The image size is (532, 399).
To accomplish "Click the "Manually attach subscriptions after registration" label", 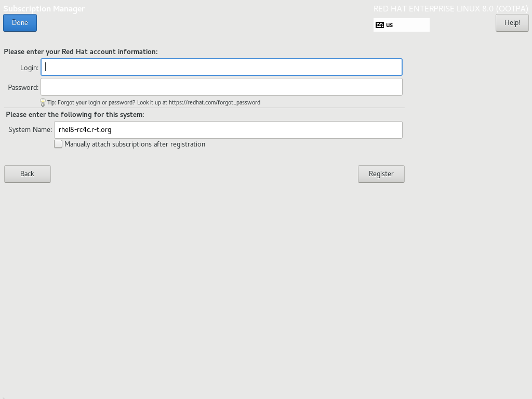I will coord(135,144).
